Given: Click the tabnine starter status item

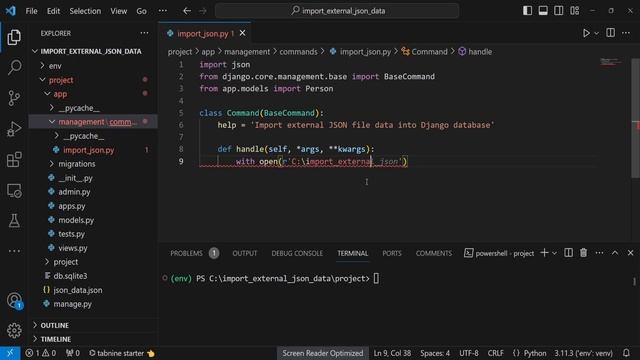Looking at the screenshot, I should [x=122, y=353].
